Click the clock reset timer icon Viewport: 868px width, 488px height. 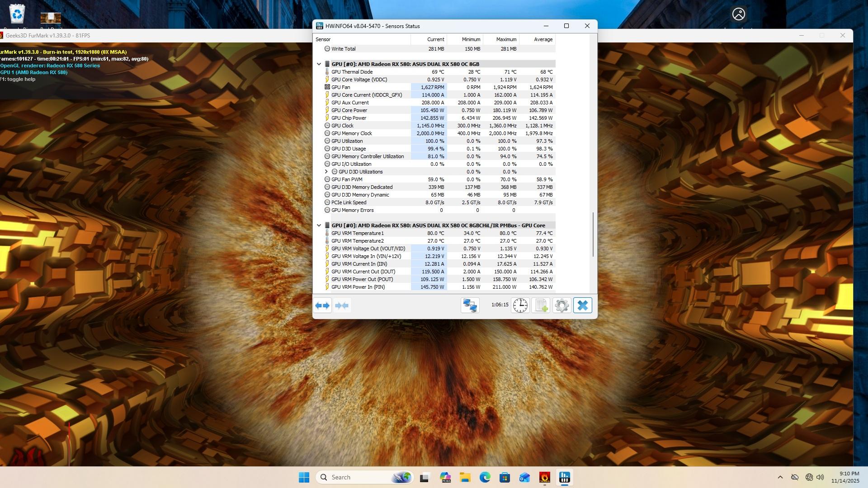click(x=520, y=306)
